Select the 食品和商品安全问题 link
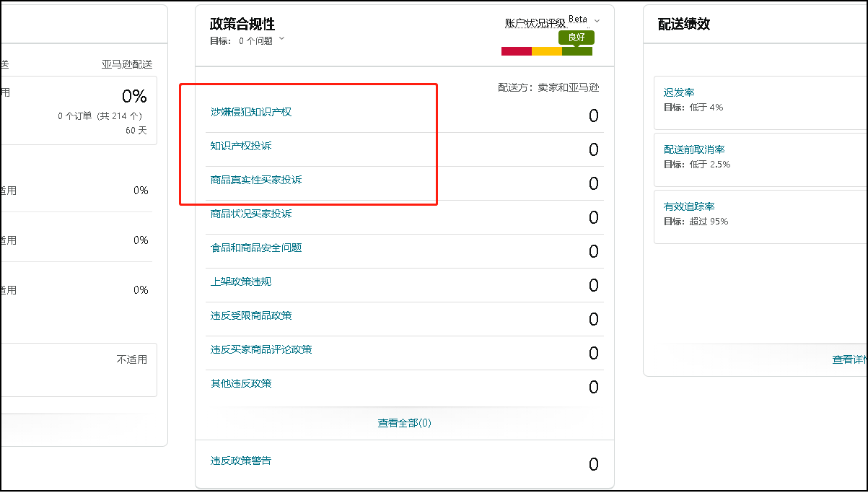This screenshot has height=493, width=868. point(255,248)
